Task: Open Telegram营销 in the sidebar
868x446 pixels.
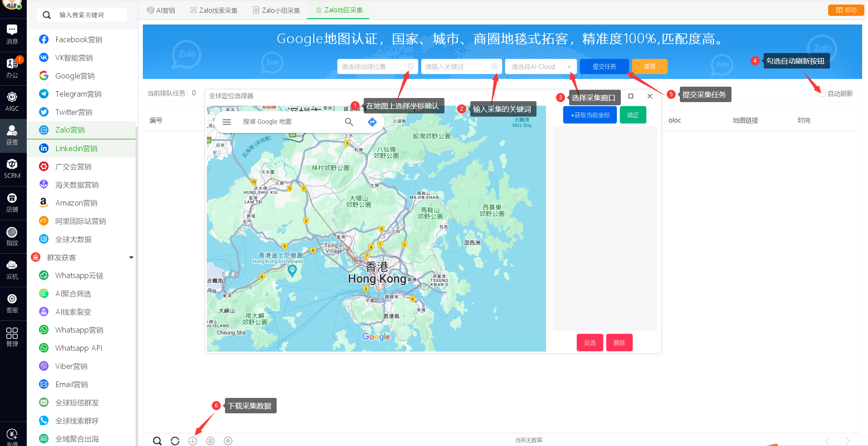Action: pos(78,94)
